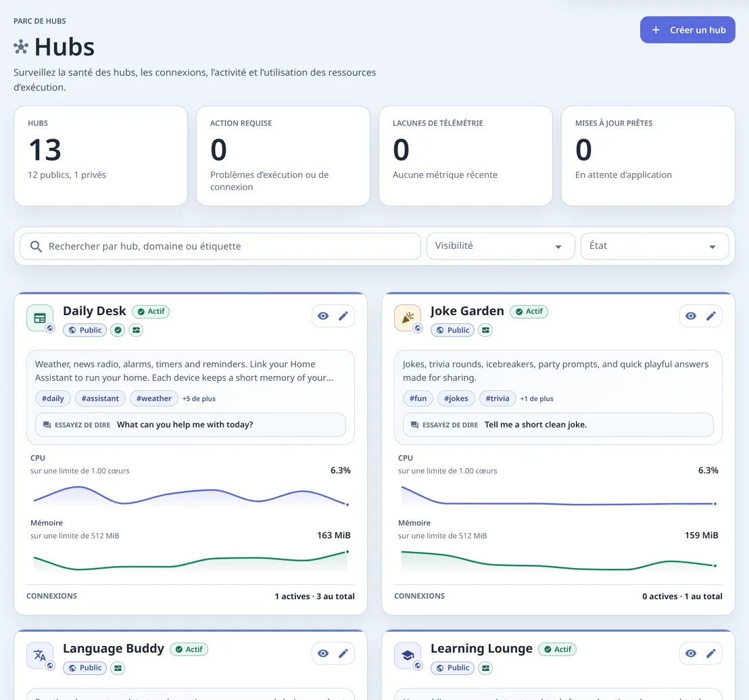This screenshot has height=700, width=749.
Task: Click the MISES À JOUR PRÊTES summary card
Action: coord(648,156)
